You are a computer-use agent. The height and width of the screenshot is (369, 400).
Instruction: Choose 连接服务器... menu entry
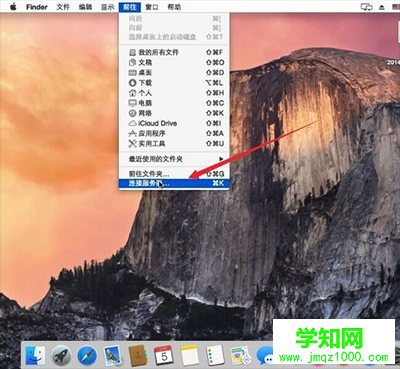[x=174, y=183]
